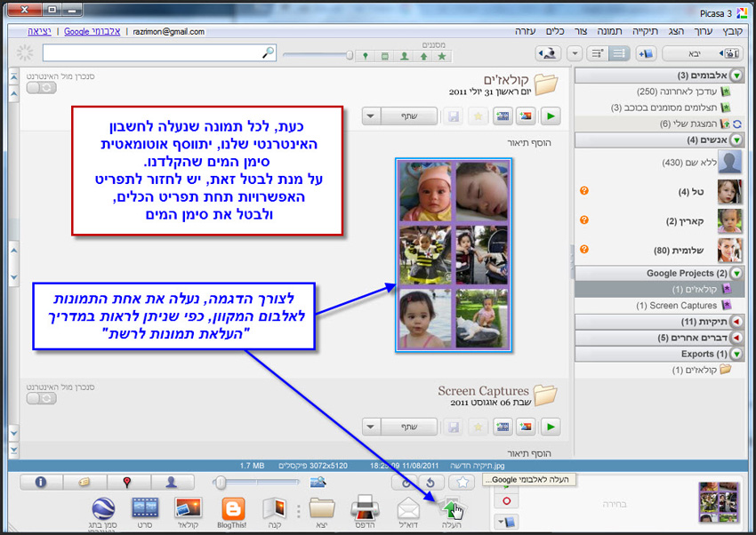This screenshot has width=756, height=535.
Task: Open the תיקייה menu
Action: point(645,31)
